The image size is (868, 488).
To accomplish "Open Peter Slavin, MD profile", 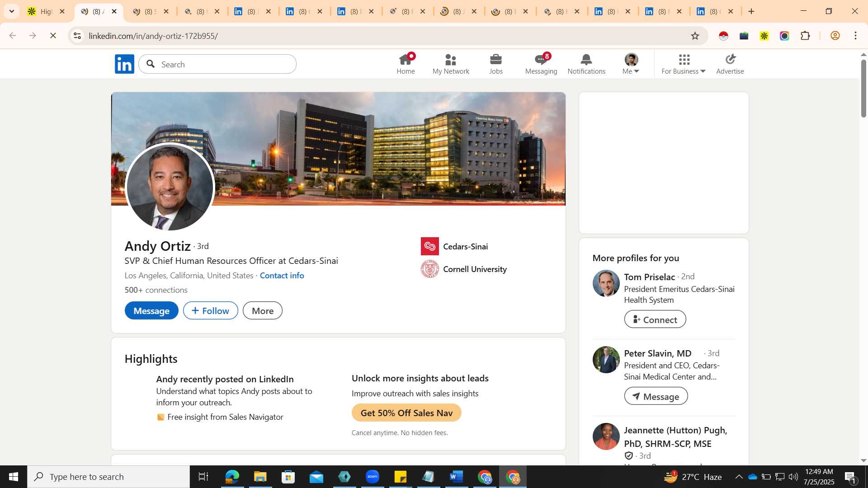I will 658,353.
